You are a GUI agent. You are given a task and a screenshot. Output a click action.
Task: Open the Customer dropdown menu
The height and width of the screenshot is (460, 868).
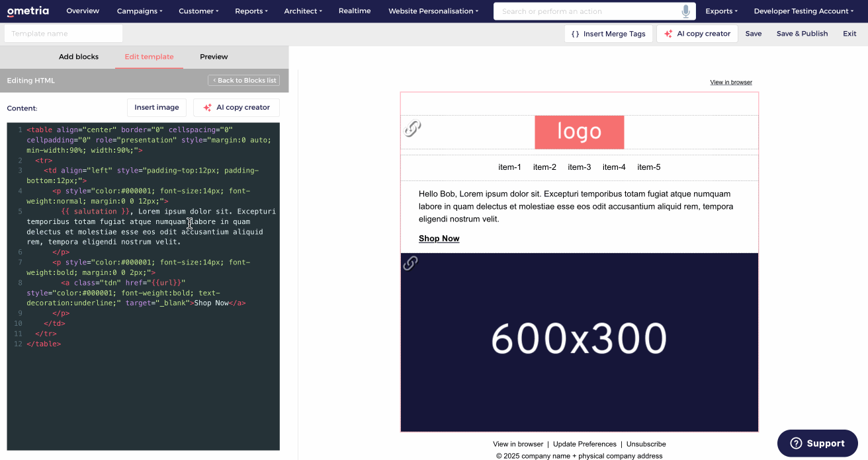pyautogui.click(x=199, y=11)
